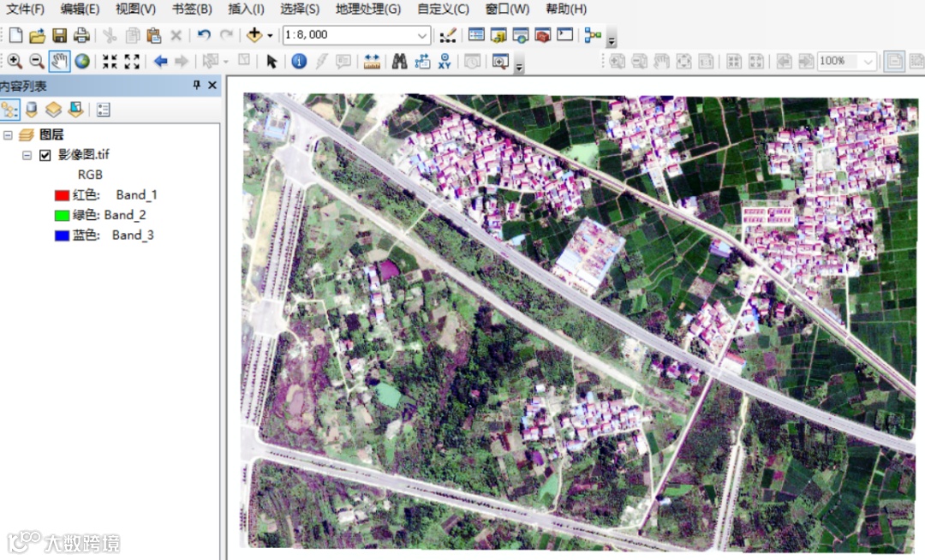Collapse the 图层 data frame node
The image size is (925, 560).
point(8,135)
